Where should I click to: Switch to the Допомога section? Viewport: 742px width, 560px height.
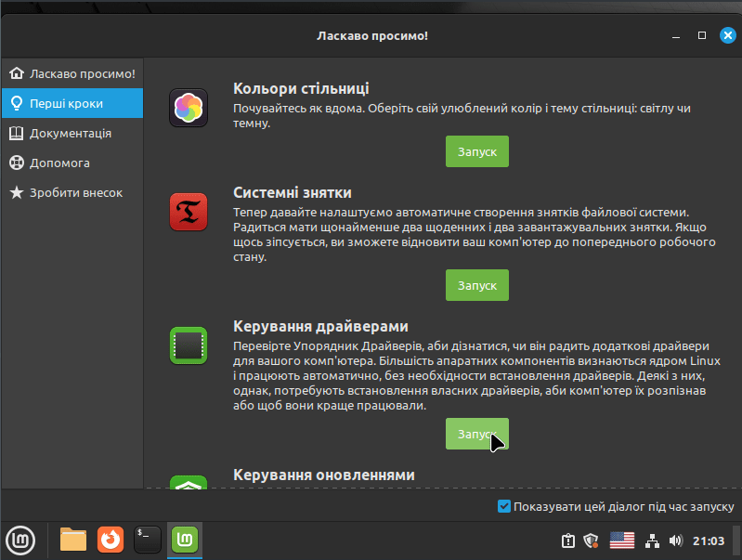tap(72, 163)
